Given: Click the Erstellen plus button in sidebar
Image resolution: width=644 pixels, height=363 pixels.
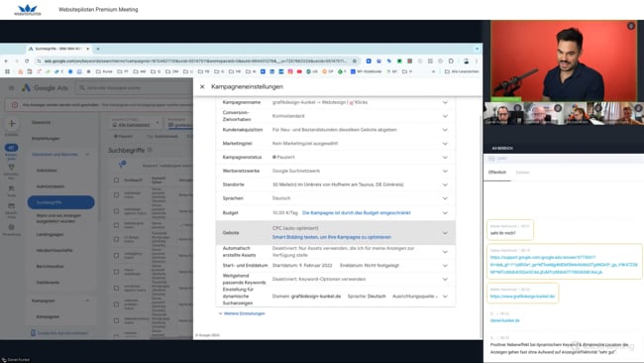Looking at the screenshot, I should [12, 123].
